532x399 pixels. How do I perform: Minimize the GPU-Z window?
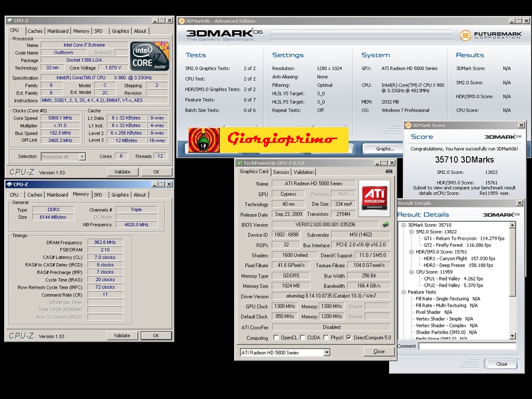coord(377,163)
